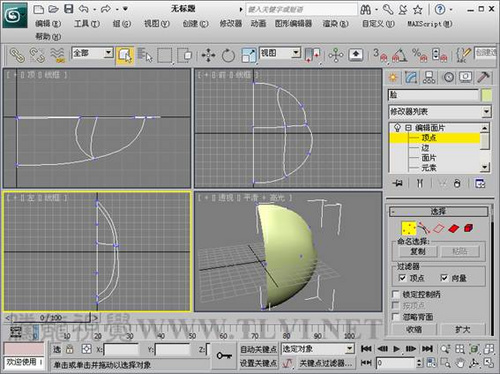
Task: Click the 扩大 button
Action: 463,330
